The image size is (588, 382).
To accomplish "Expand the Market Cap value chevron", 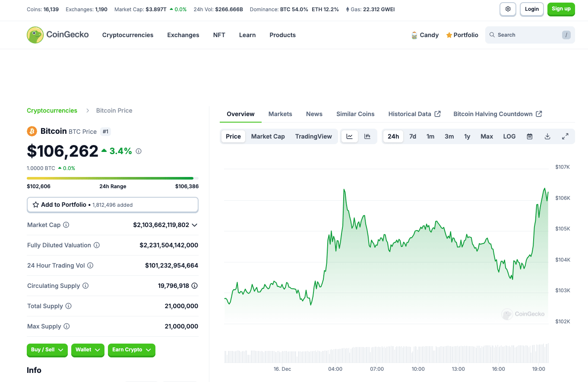I will pos(195,225).
